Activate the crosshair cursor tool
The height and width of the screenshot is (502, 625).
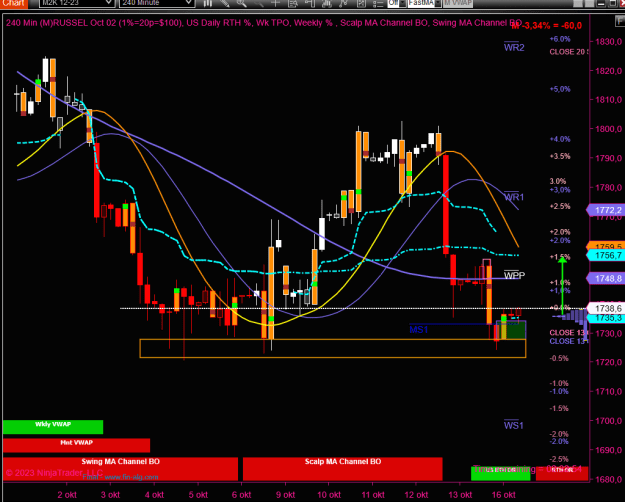click(275, 3)
